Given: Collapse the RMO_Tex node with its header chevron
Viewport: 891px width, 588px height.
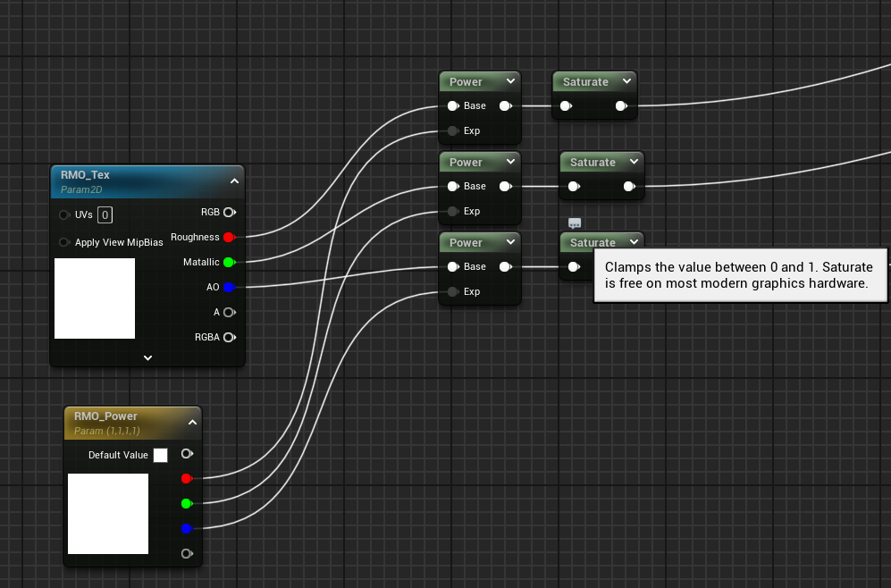Looking at the screenshot, I should [x=234, y=181].
